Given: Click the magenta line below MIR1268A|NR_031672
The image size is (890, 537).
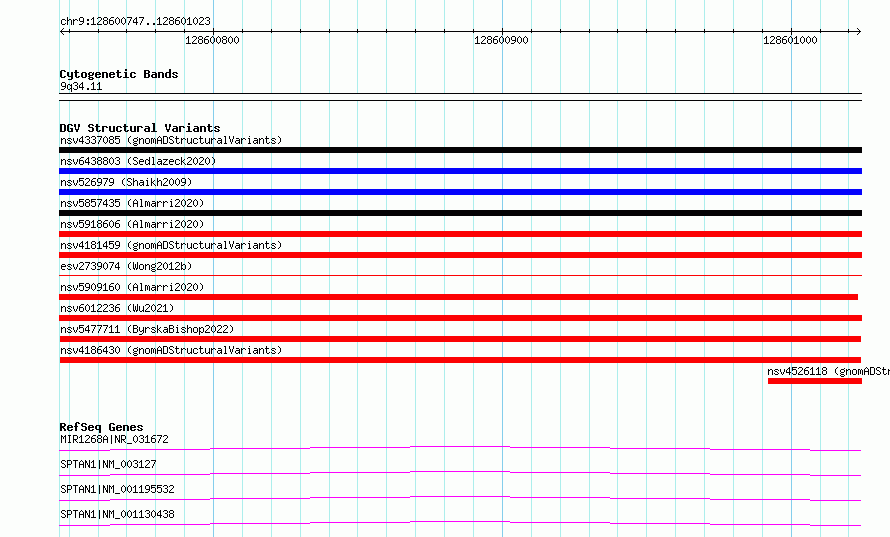Looking at the screenshot, I should [460, 448].
